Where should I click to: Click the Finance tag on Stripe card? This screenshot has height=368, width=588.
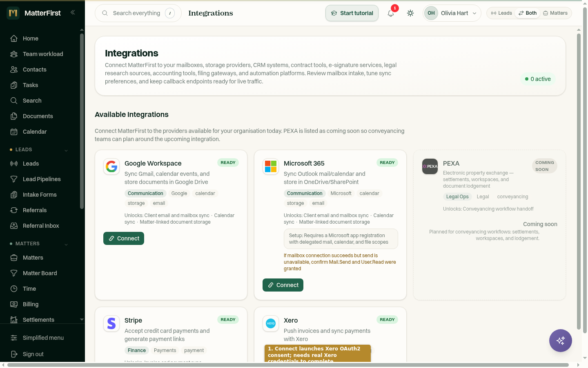coord(137,350)
